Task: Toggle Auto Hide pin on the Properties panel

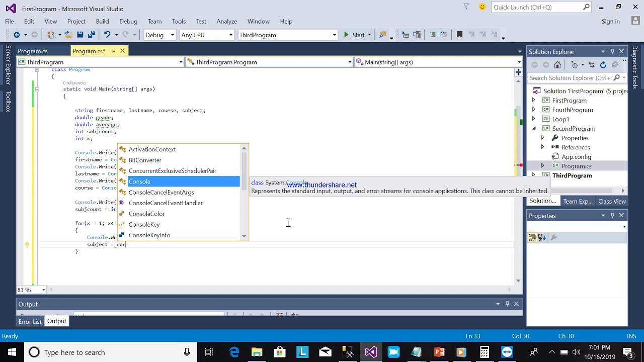Action: pos(612,215)
